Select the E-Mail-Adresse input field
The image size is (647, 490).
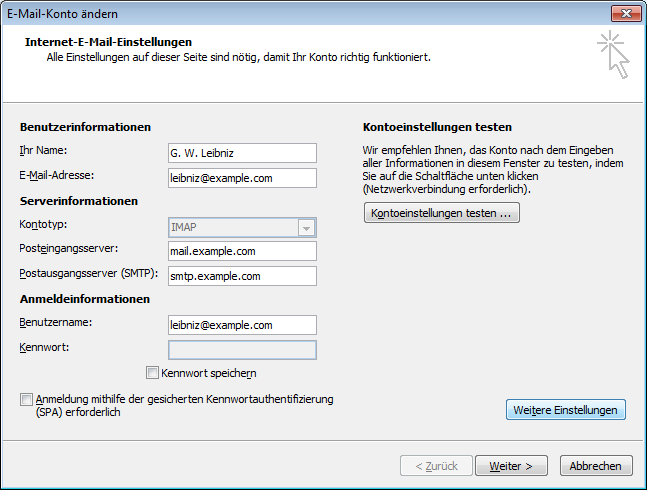(x=242, y=178)
